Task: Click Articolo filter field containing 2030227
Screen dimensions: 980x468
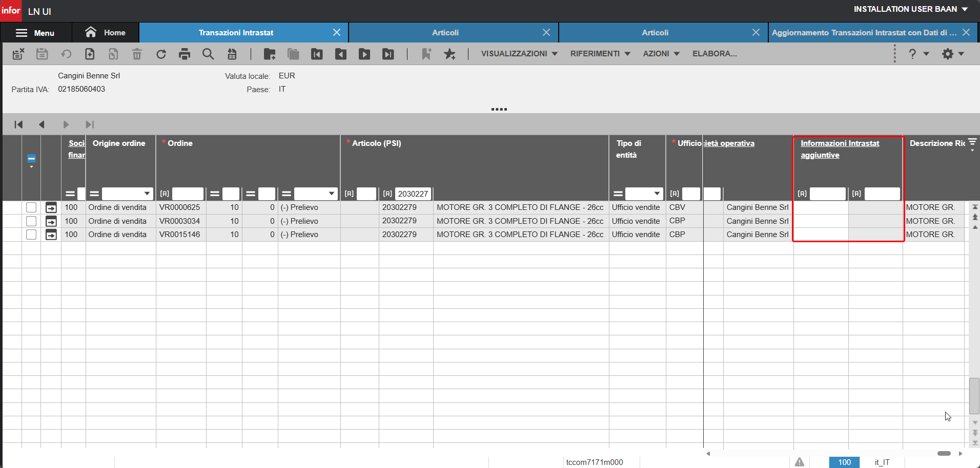Action: [413, 194]
